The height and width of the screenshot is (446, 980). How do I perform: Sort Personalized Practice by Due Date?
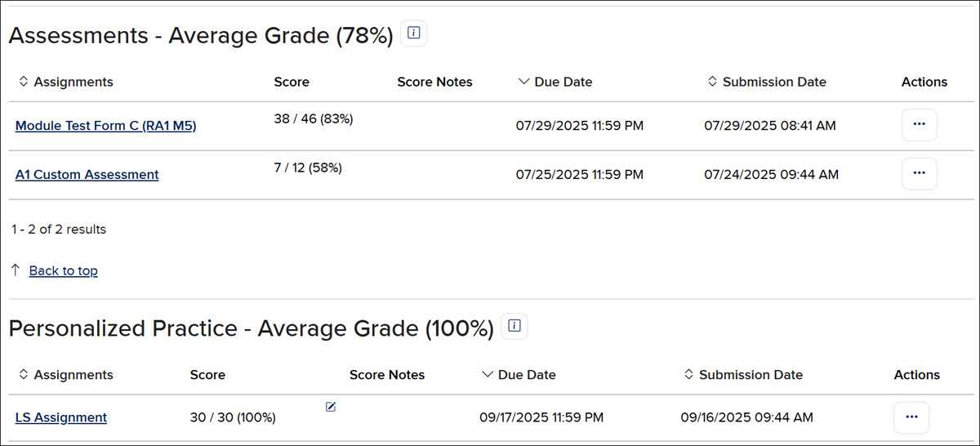click(519, 375)
